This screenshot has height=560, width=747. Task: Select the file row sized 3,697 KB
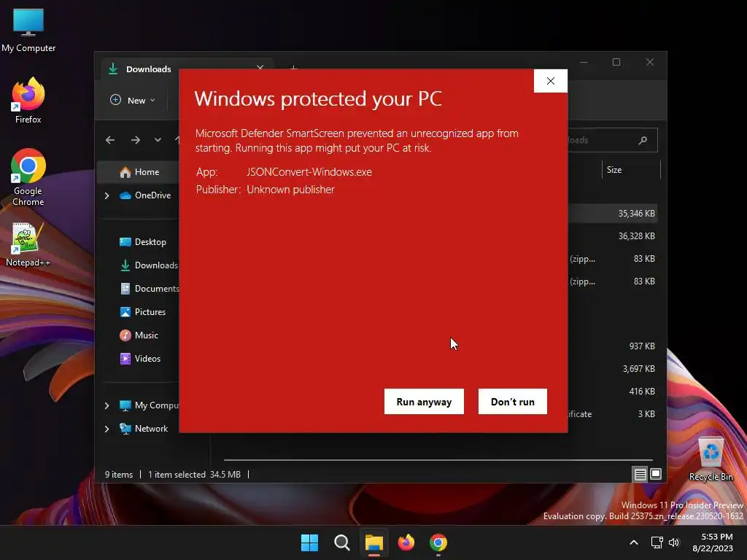pos(614,368)
